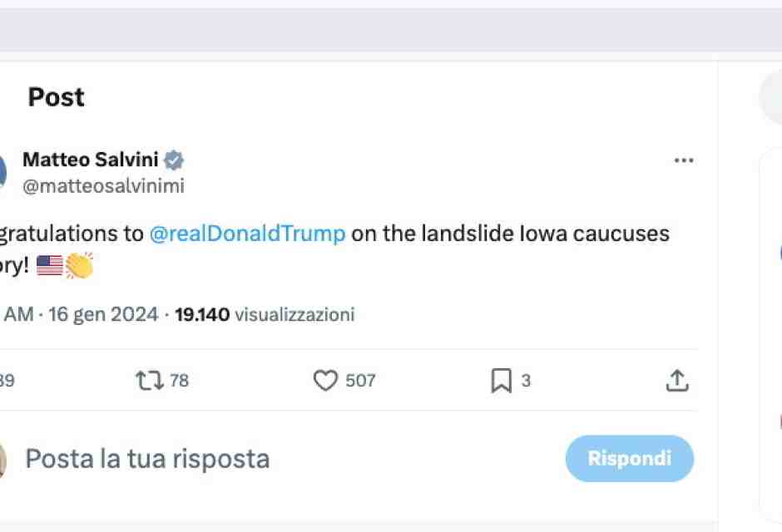
Task: Click the Posta la tua risposta field
Action: [x=147, y=458]
